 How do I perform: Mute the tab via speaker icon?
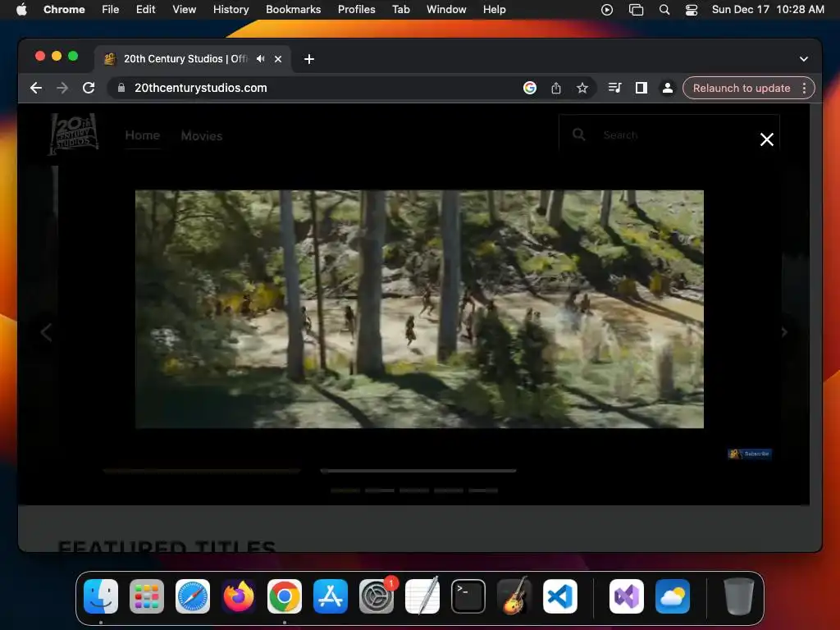click(260, 59)
